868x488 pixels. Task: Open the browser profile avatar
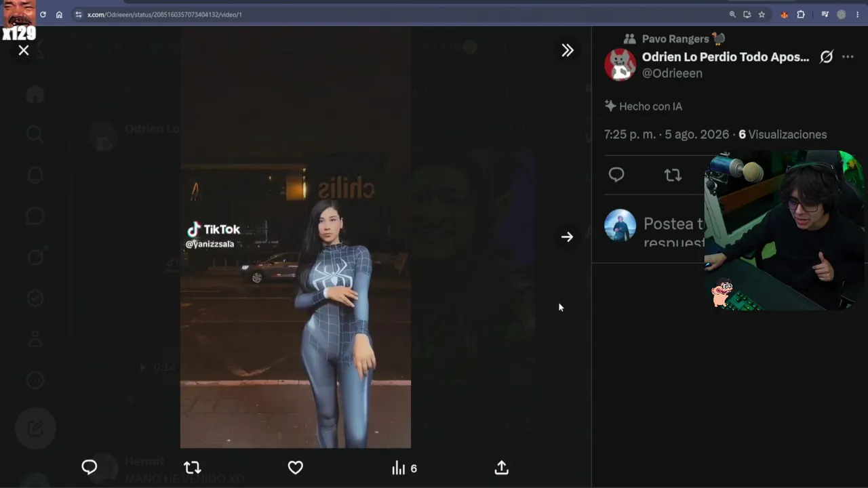click(842, 14)
